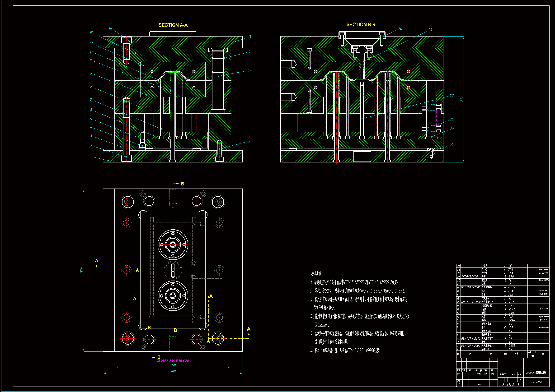Select balloon number 22 in Section B-B
This screenshot has width=555, height=392.
[x=452, y=96]
